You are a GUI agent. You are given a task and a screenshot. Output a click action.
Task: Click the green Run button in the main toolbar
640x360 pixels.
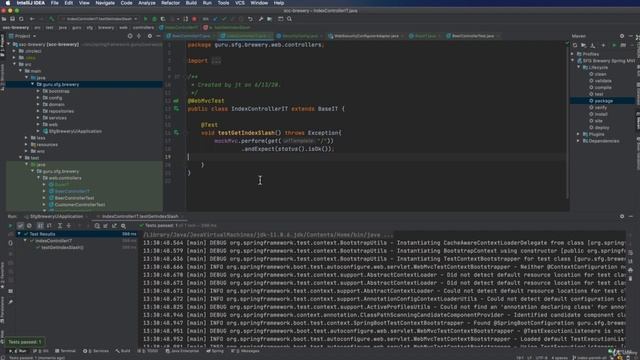click(x=146, y=19)
